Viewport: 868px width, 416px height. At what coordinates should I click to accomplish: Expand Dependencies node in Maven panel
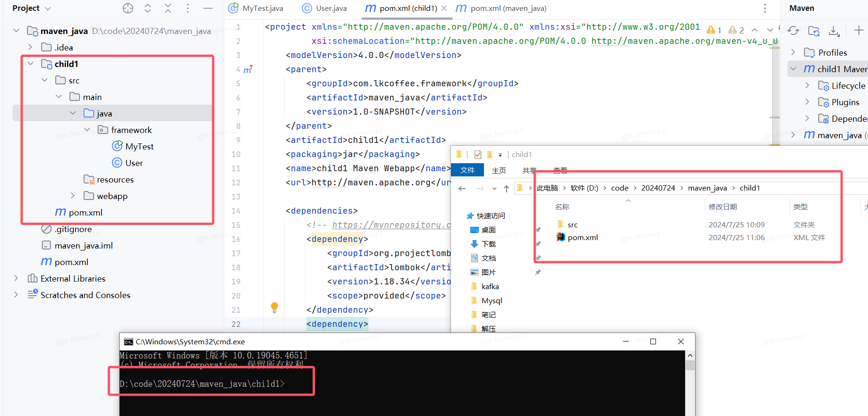(807, 118)
